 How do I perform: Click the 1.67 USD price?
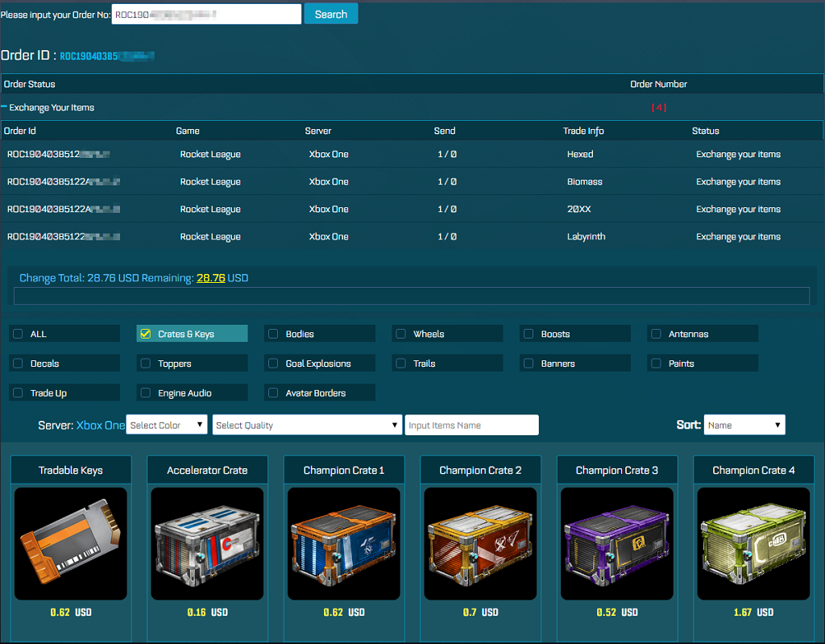click(x=753, y=613)
